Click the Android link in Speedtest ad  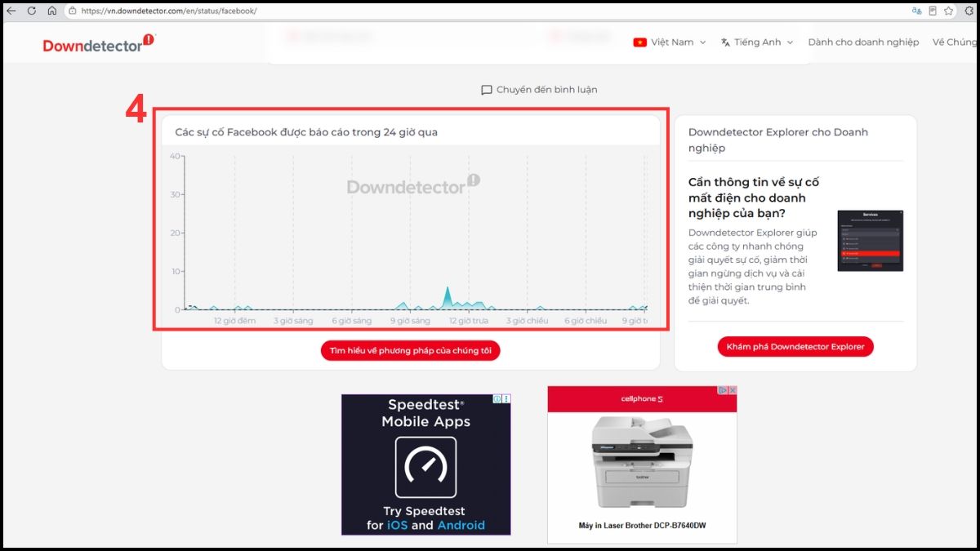[461, 525]
